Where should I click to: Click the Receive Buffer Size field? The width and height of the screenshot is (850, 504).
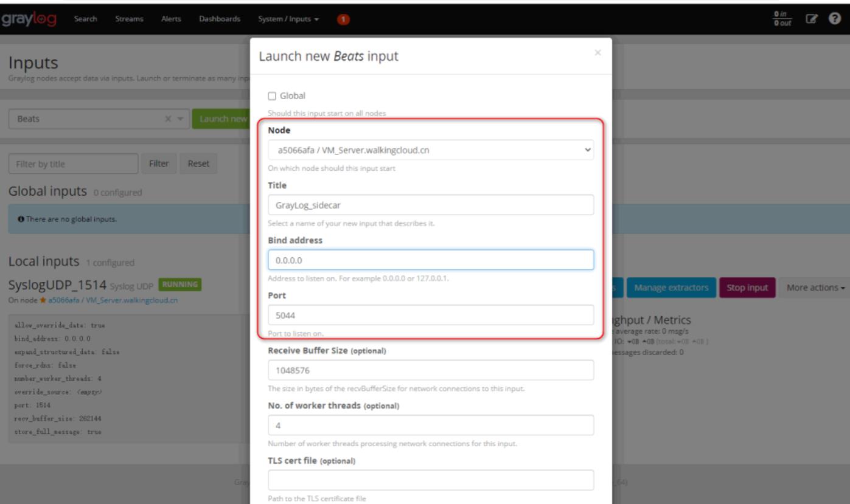click(x=431, y=370)
